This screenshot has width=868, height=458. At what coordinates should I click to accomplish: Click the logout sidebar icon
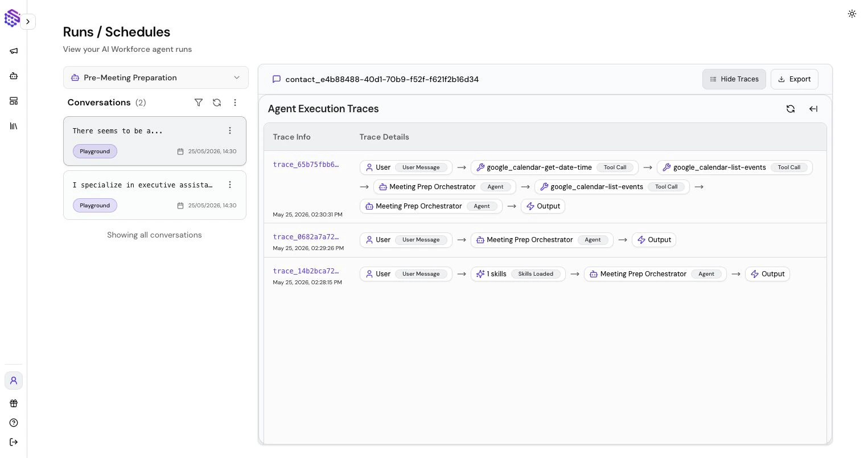click(x=14, y=442)
